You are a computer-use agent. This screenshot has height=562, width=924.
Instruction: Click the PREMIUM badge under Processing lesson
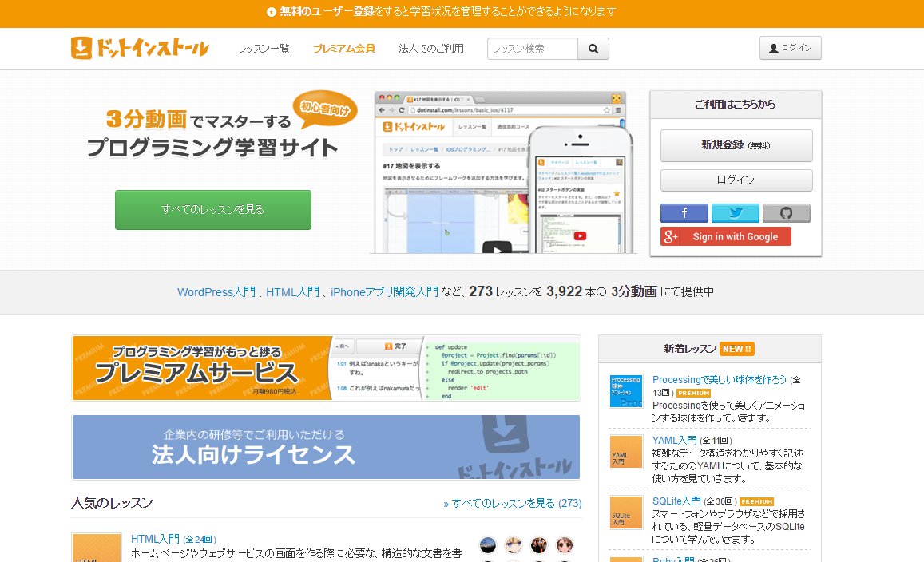coord(693,393)
